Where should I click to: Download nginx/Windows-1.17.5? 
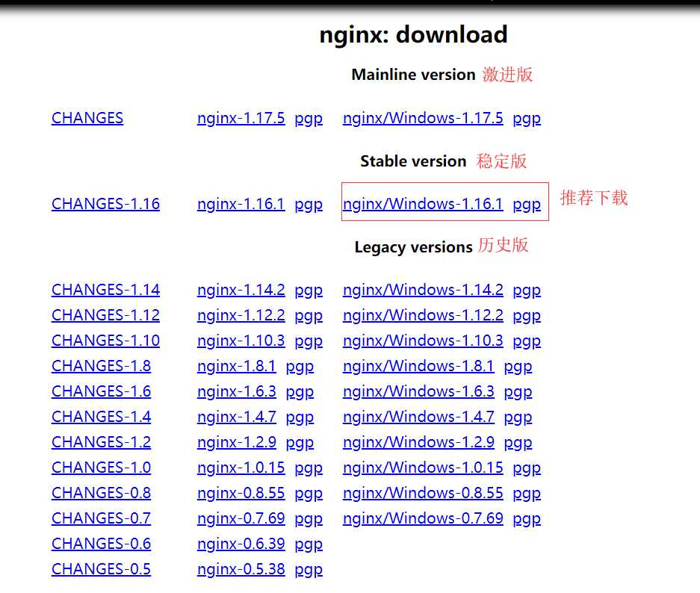[423, 118]
